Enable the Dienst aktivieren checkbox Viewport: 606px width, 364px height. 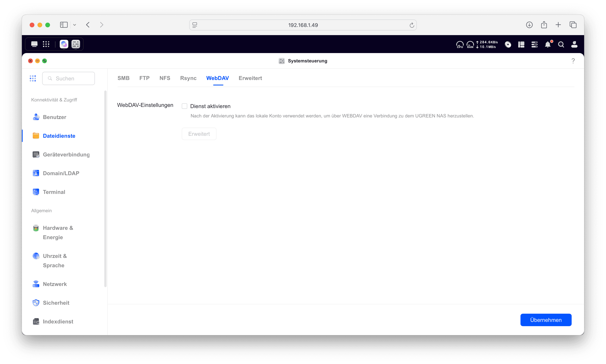(184, 106)
